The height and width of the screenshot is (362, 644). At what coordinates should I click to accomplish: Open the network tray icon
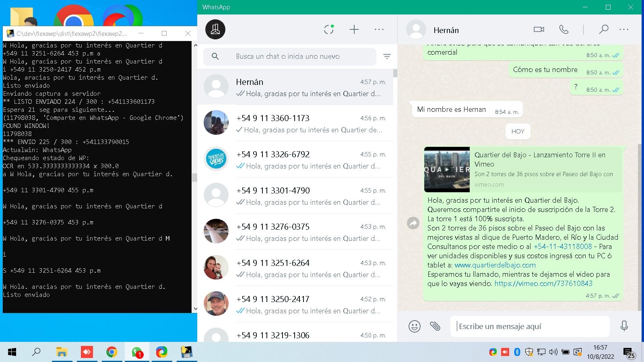click(x=541, y=352)
